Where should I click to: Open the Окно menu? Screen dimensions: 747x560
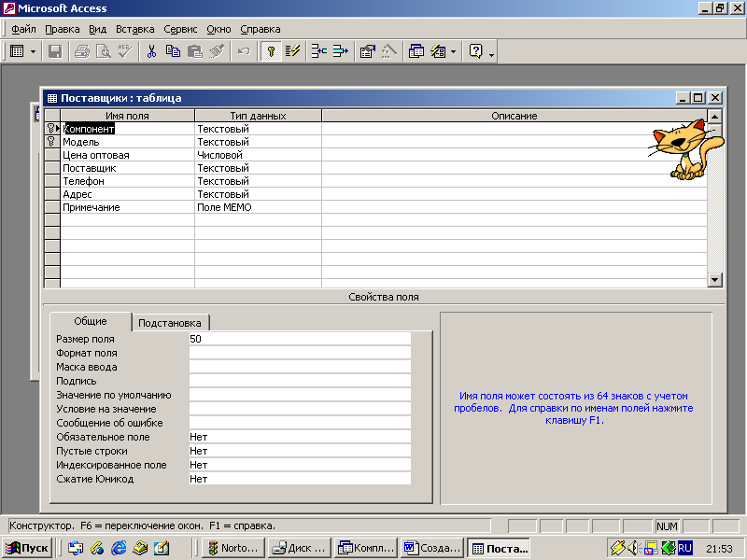(218, 29)
